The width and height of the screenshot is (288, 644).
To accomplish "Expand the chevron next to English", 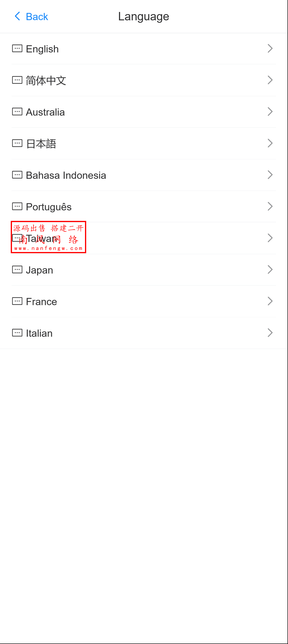I will (270, 49).
